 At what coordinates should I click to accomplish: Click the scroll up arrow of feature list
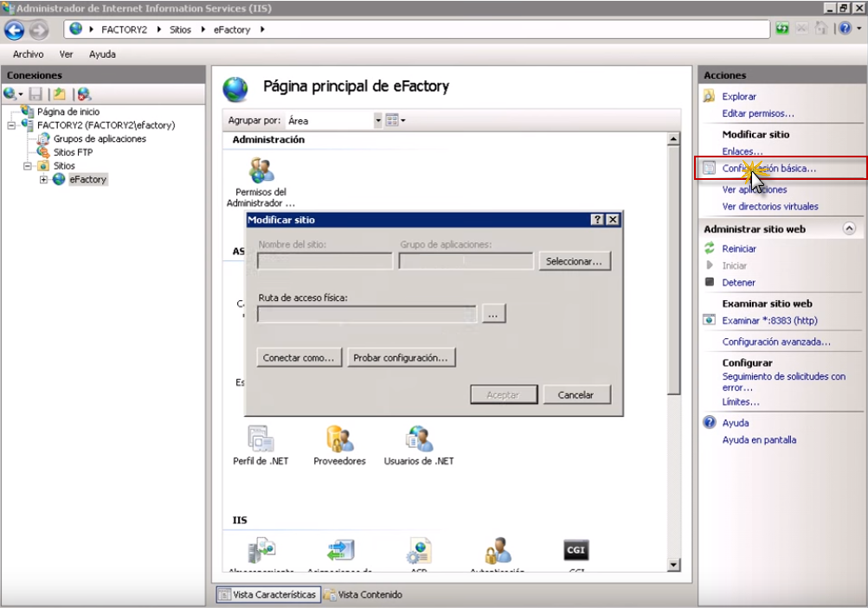point(673,139)
